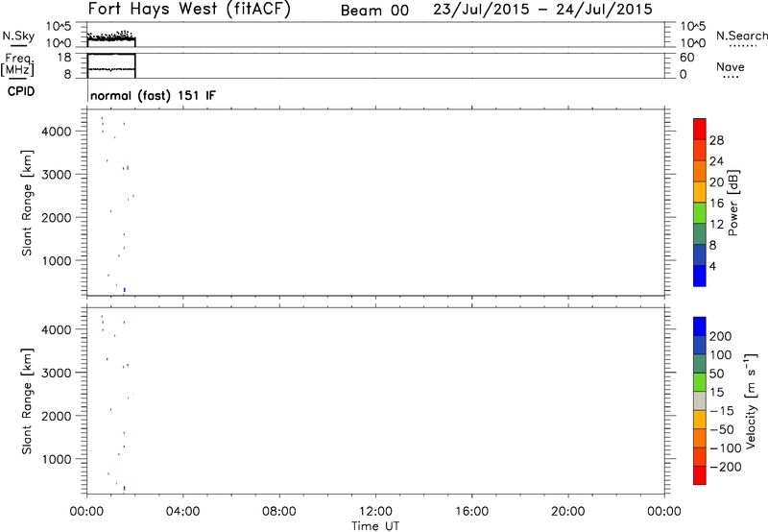Click the '4000' tick in the power panel
This screenshot has width=768, height=532.
(x=57, y=132)
